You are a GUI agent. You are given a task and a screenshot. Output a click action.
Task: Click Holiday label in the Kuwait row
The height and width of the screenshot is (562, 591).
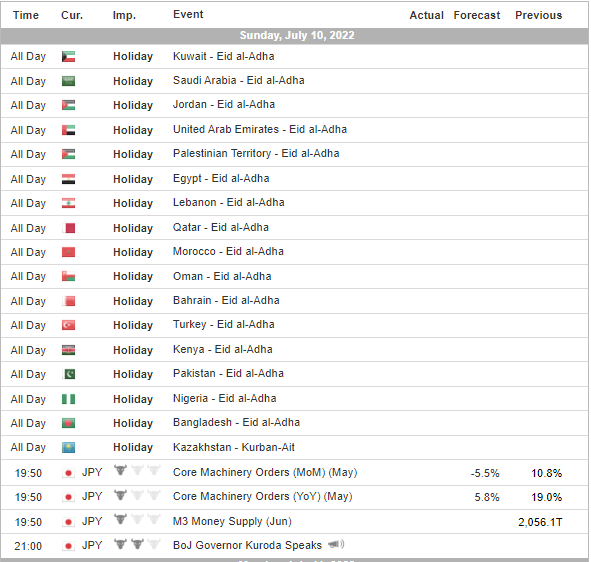pos(133,57)
